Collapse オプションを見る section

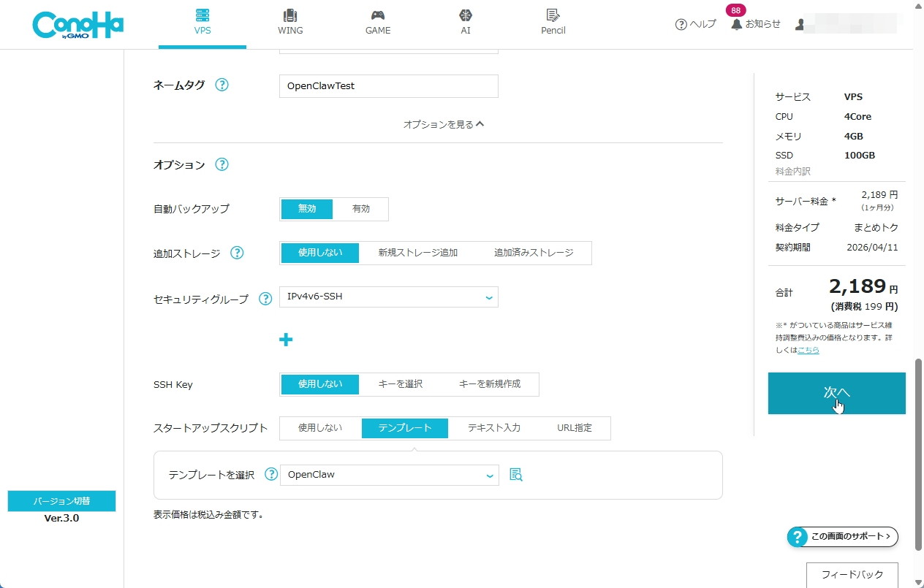point(444,123)
